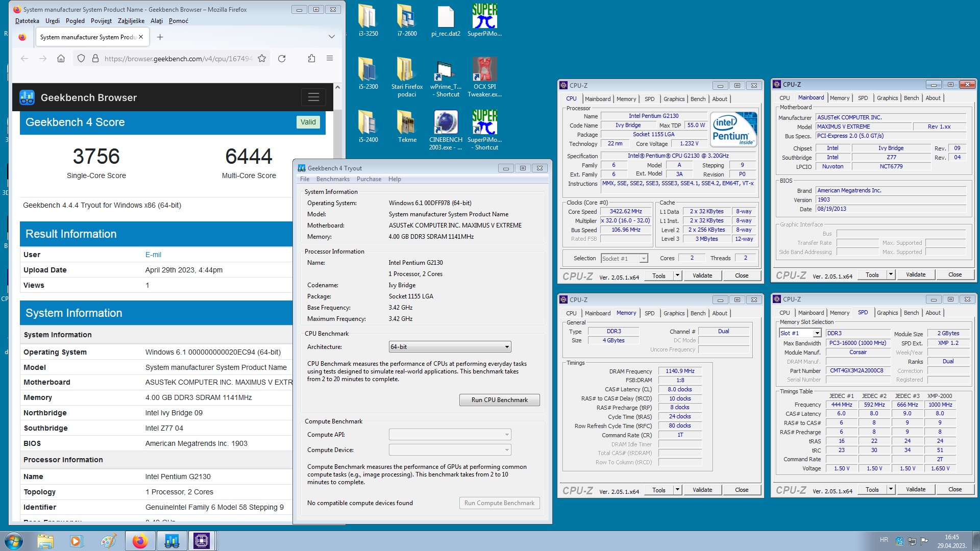The height and width of the screenshot is (551, 980).
Task: Switch to Graphics tab in CPU-Z SPD window
Action: tap(887, 313)
